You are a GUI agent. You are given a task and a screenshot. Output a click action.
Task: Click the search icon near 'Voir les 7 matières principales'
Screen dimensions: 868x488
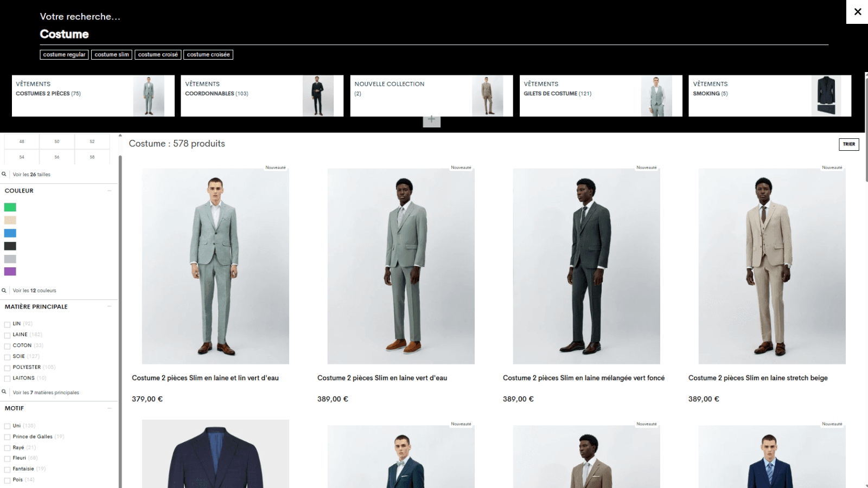pos(5,392)
